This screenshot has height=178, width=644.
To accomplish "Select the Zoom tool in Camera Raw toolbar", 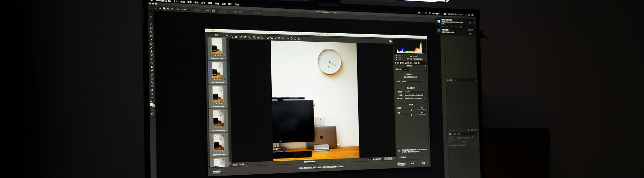I will (232, 37).
